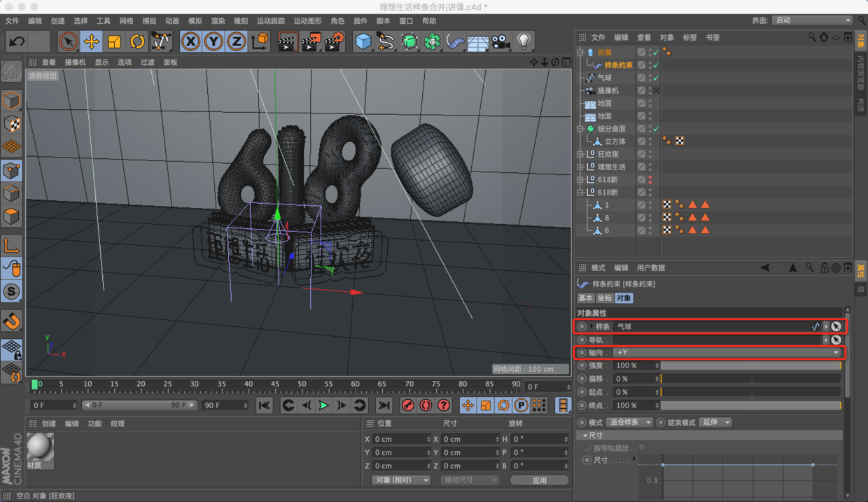Toggle Z axis lock
868x502 pixels.
237,41
